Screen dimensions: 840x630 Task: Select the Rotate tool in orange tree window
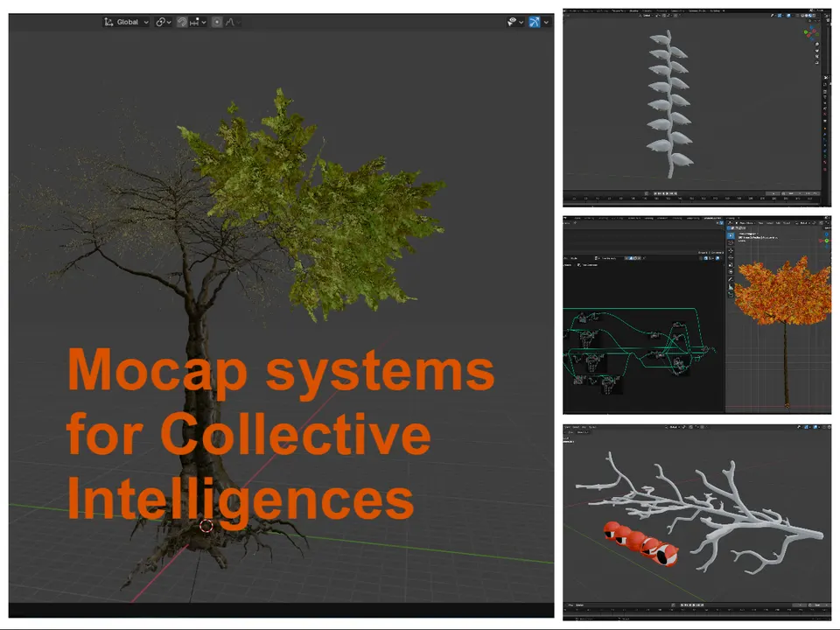point(731,257)
